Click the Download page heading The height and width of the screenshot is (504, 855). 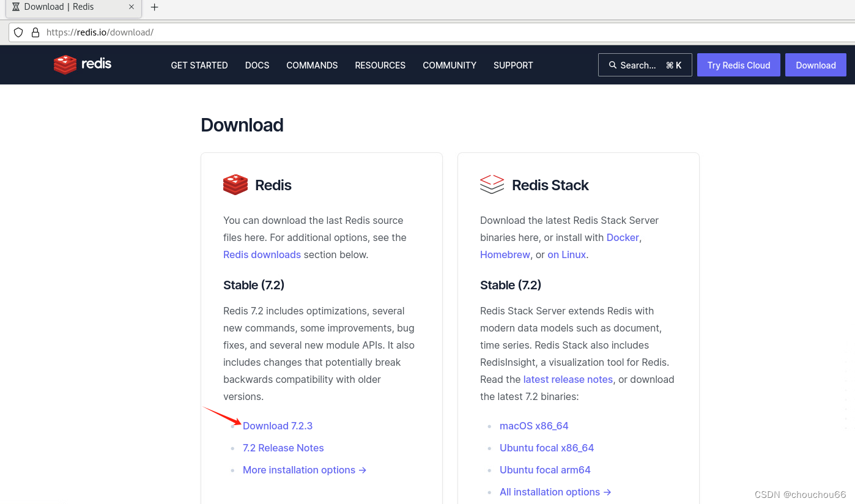click(x=242, y=125)
